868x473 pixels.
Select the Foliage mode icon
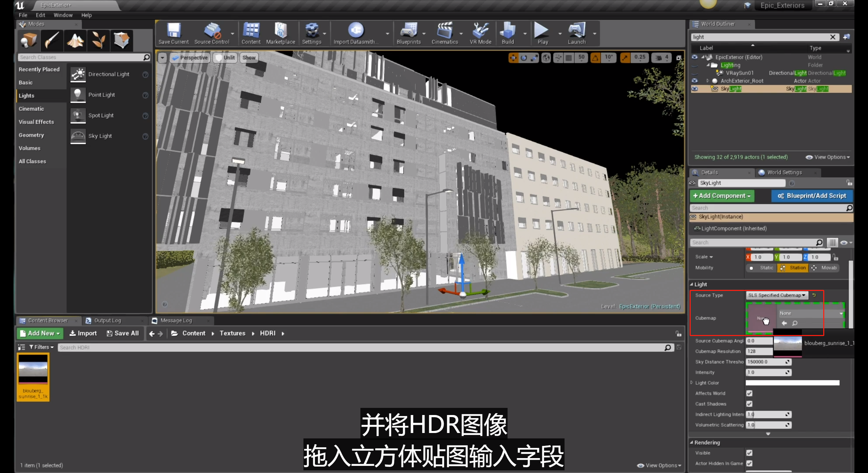(x=98, y=40)
